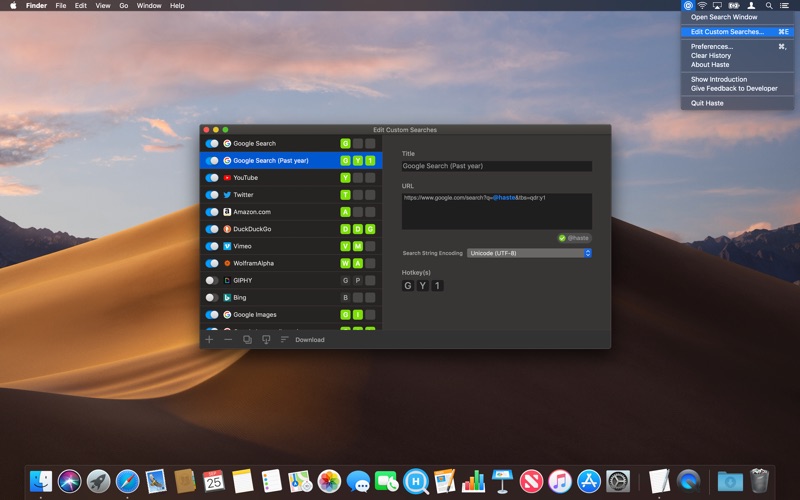Open the Spotlight search magnifier icon
Screen dimensions: 800x500
[768, 6]
